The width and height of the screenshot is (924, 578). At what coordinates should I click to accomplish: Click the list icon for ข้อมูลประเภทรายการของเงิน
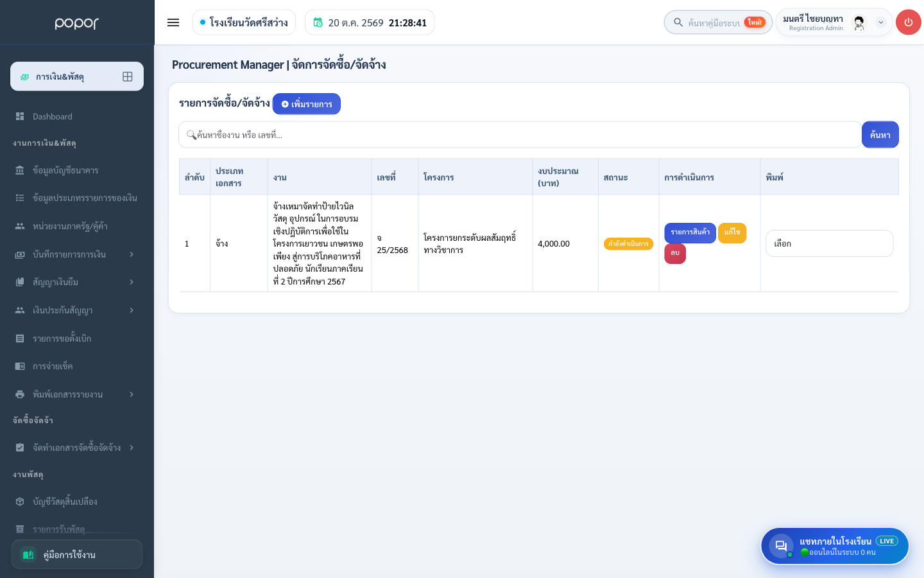(x=20, y=198)
